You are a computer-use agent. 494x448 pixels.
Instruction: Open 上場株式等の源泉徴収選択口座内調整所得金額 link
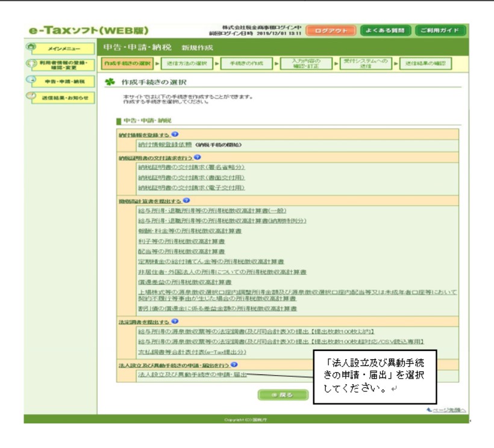pos(298,295)
